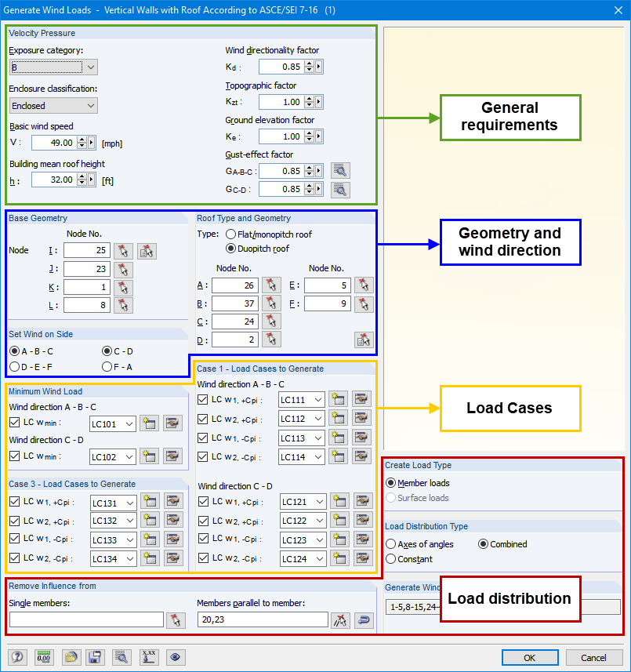Screen dimensions: 631x672
Task: Click the display/eye icon in bottom toolbar
Action: pos(175,657)
